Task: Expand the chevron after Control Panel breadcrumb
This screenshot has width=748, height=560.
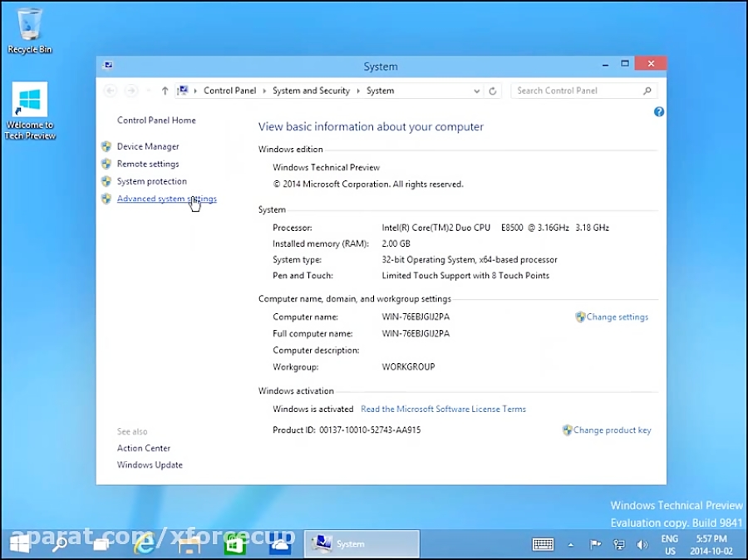Action: (264, 91)
